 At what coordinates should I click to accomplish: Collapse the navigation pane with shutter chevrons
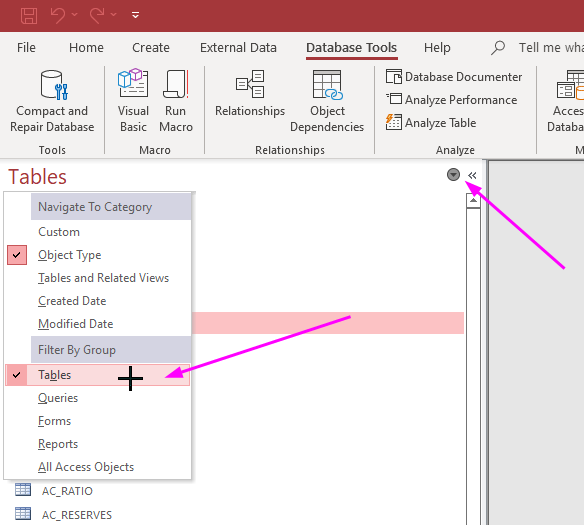point(472,175)
